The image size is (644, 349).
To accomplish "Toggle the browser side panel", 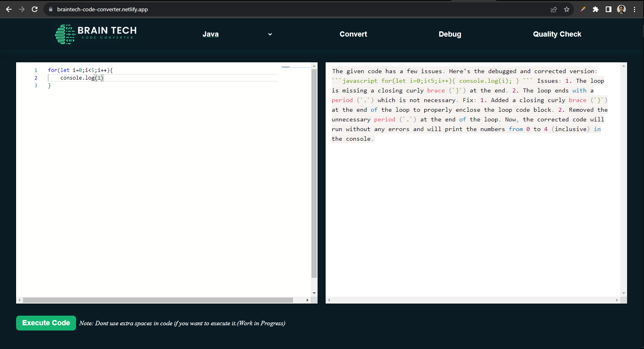I will click(609, 9).
